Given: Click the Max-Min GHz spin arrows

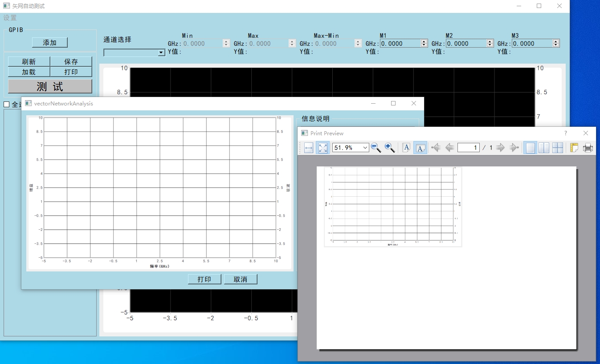Looking at the screenshot, I should (358, 44).
